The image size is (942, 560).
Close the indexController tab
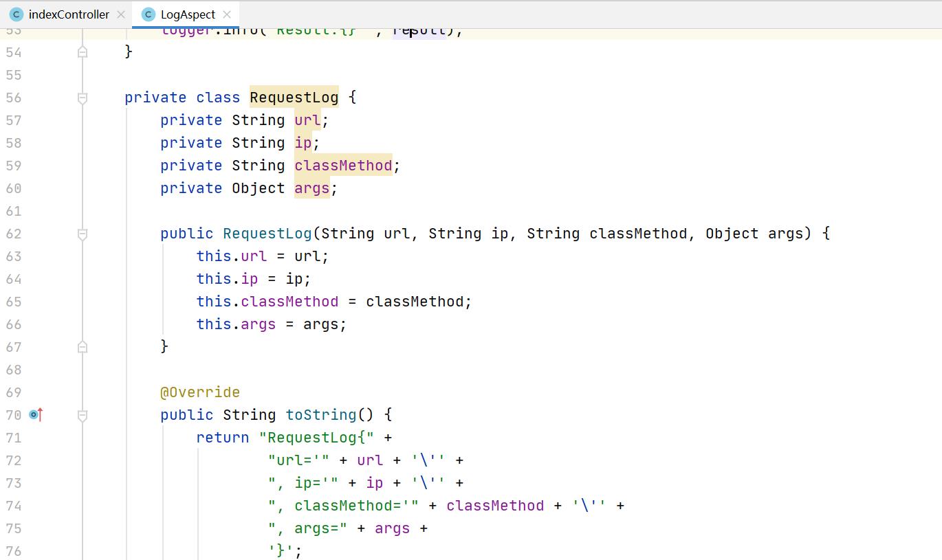(x=121, y=14)
